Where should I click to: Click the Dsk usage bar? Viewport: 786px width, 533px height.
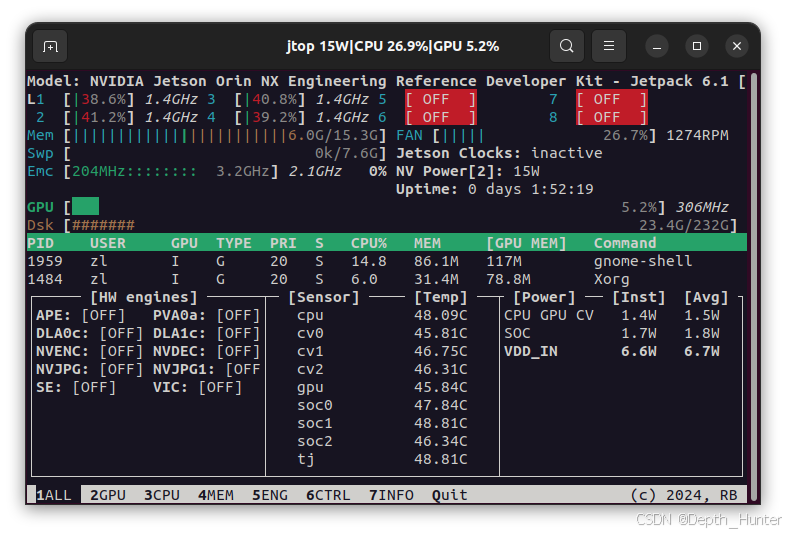coord(401,225)
